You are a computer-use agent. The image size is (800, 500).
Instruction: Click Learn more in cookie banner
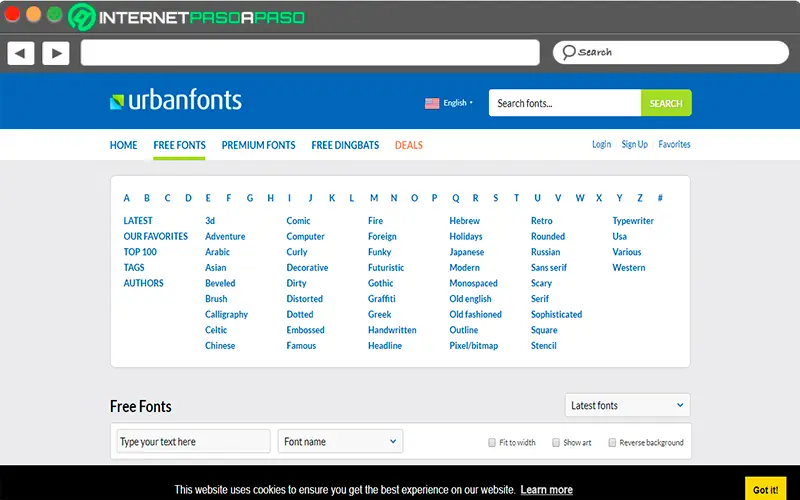coord(546,490)
